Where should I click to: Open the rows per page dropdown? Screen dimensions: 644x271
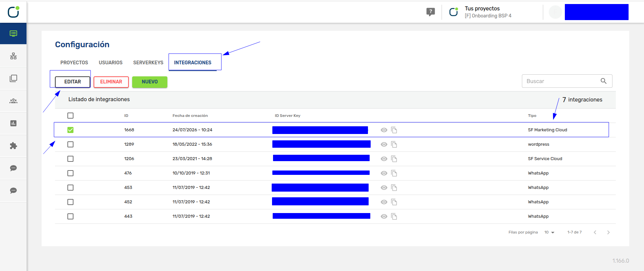(549, 232)
